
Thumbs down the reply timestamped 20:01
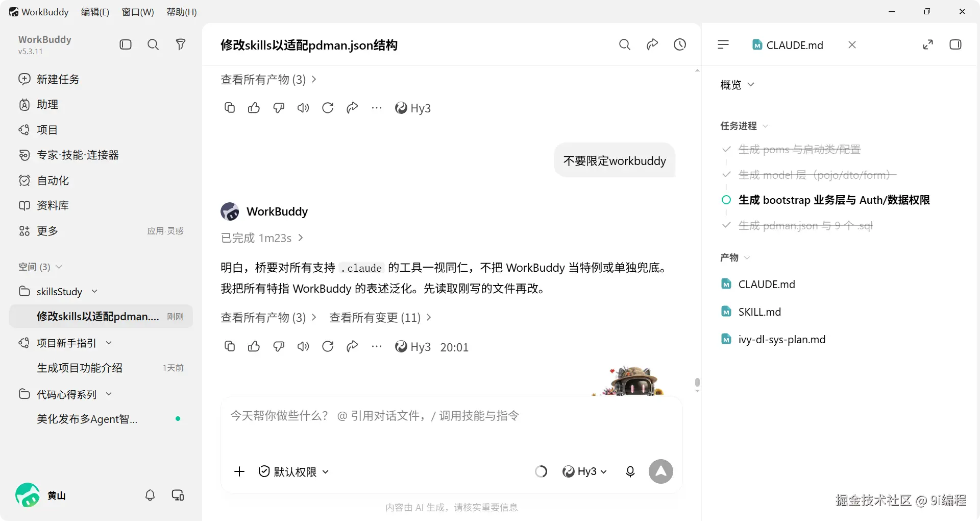point(279,347)
